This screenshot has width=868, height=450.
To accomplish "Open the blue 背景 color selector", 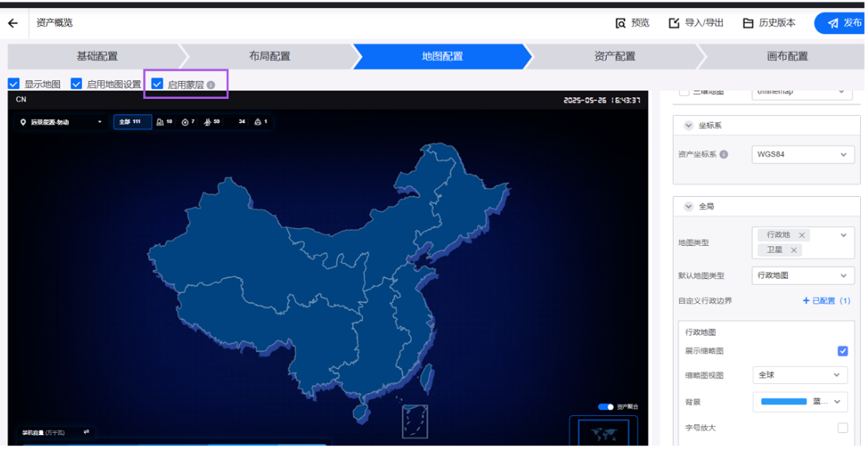I will tap(800, 402).
